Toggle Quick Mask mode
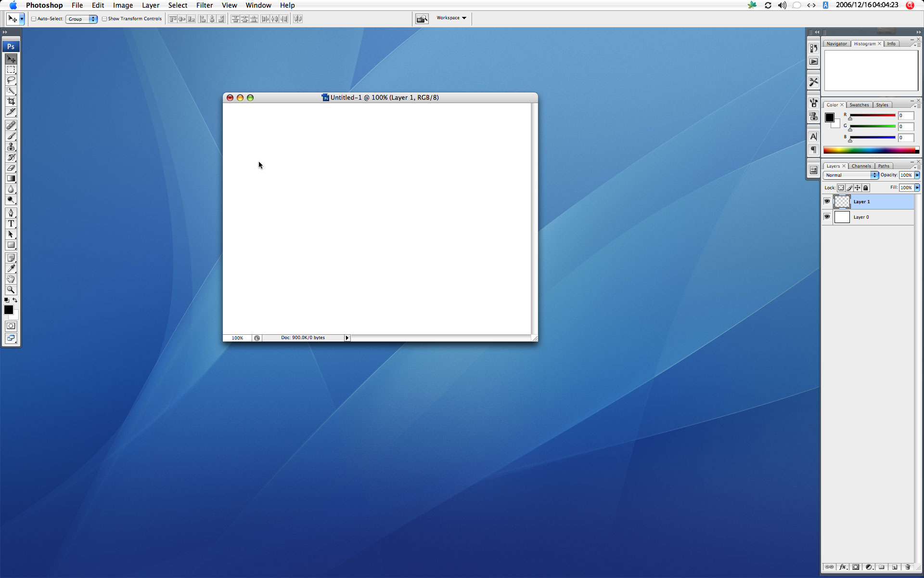 pos(11,326)
